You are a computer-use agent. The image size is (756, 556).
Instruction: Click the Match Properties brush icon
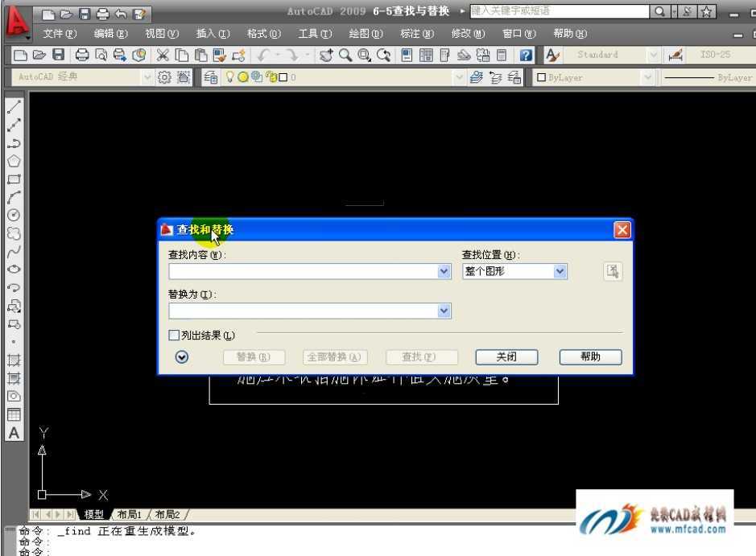point(220,55)
